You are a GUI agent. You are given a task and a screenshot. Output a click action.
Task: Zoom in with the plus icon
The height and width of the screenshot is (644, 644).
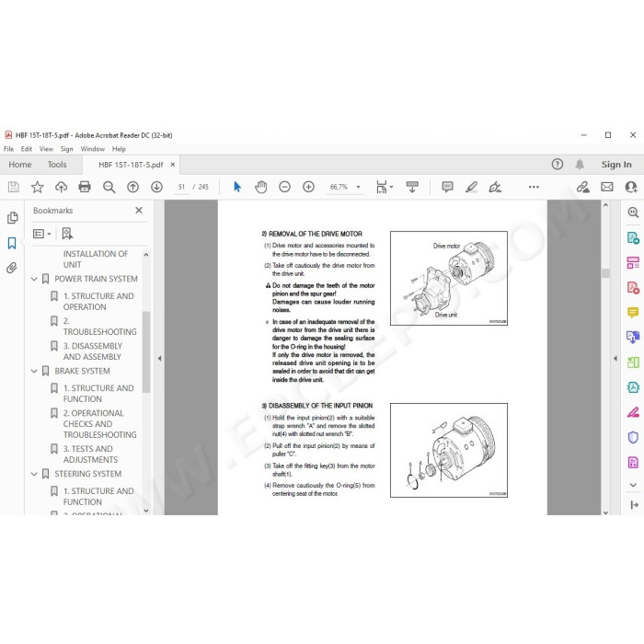click(x=308, y=188)
